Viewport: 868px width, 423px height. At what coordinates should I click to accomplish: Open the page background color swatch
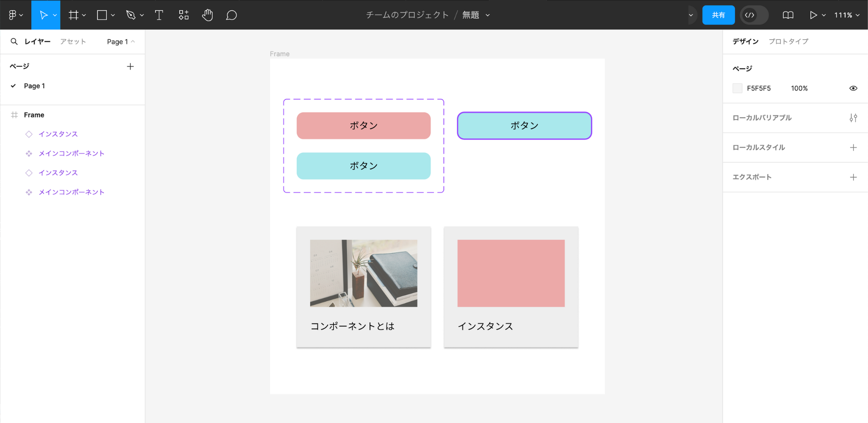[737, 88]
